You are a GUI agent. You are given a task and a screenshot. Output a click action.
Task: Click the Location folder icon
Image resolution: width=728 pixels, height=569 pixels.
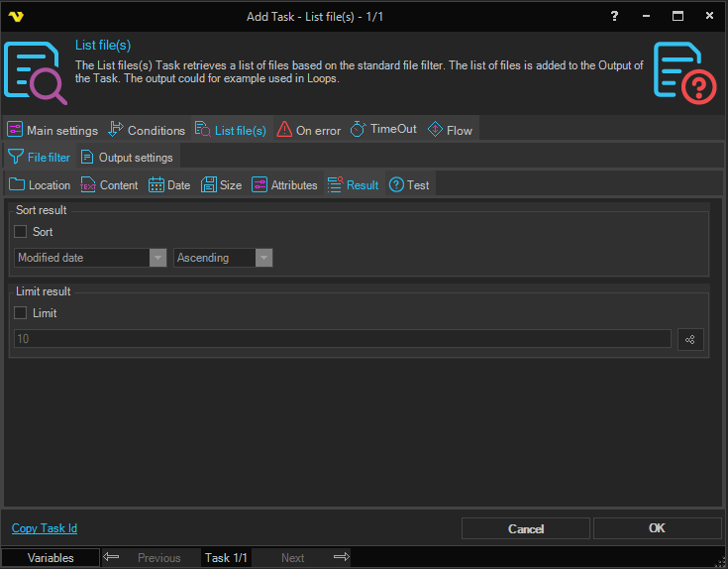17,184
